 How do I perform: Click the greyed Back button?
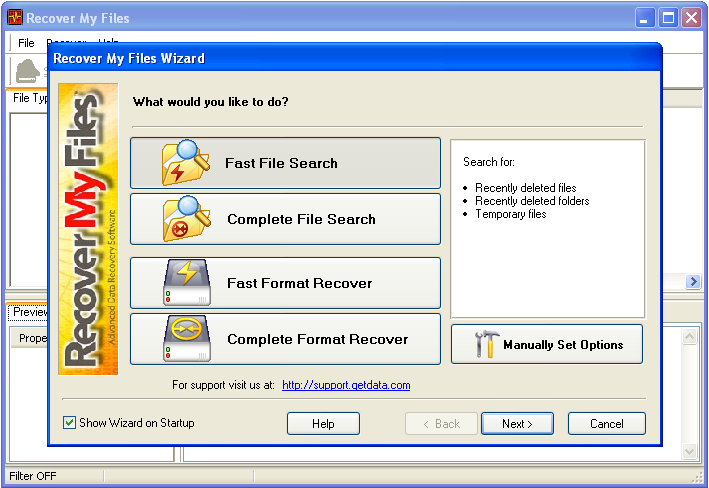tap(441, 424)
